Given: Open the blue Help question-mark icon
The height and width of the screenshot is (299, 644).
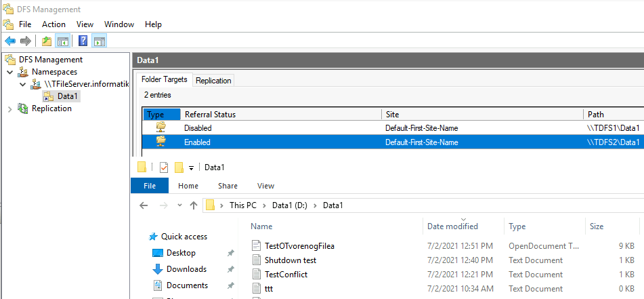Looking at the screenshot, I should point(83,41).
